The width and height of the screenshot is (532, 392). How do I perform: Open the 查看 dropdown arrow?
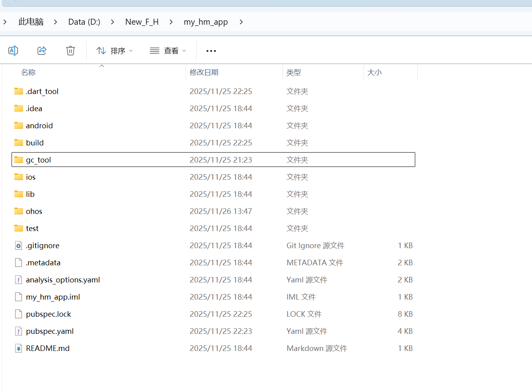(184, 51)
